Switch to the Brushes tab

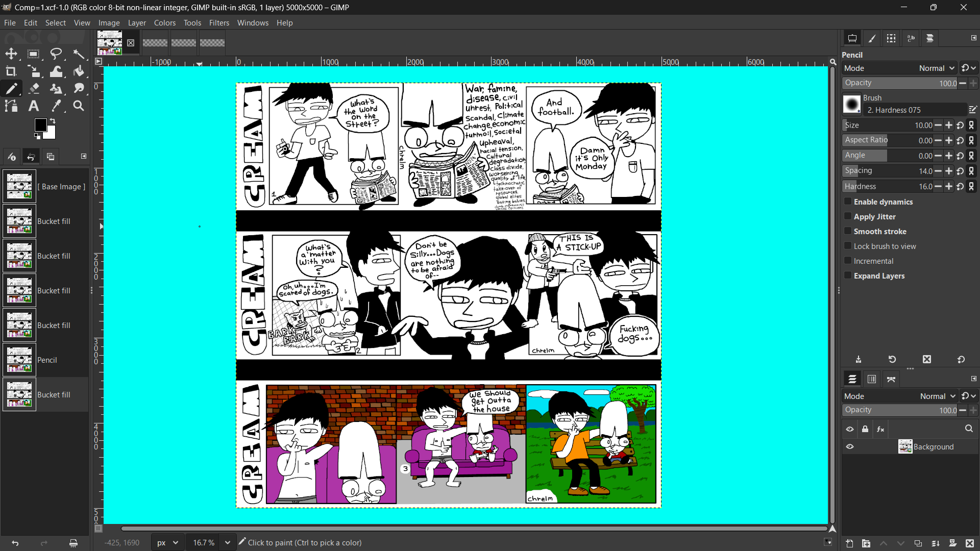(x=872, y=38)
